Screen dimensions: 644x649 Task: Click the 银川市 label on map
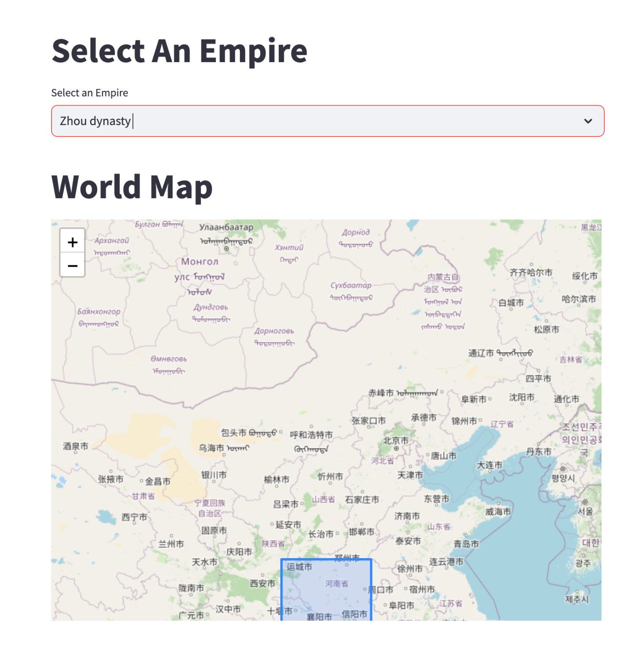(x=214, y=475)
